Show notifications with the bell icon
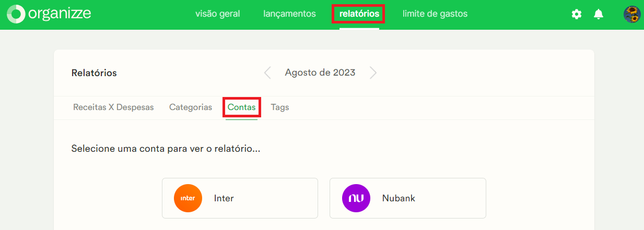This screenshot has width=644, height=230. coord(599,14)
